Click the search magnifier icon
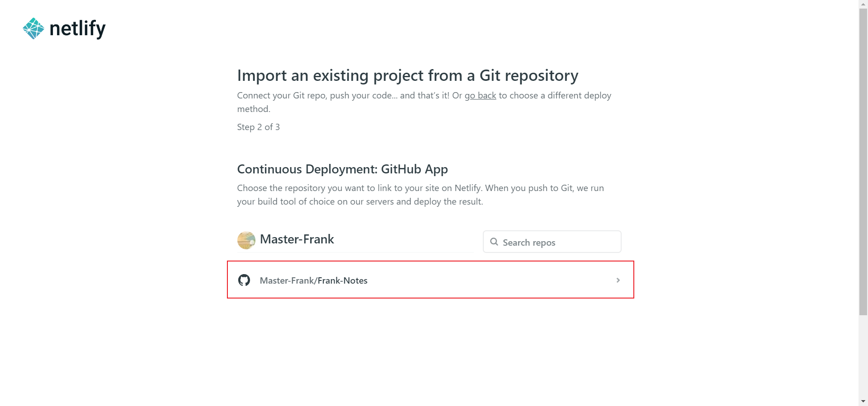868x406 pixels. click(494, 242)
